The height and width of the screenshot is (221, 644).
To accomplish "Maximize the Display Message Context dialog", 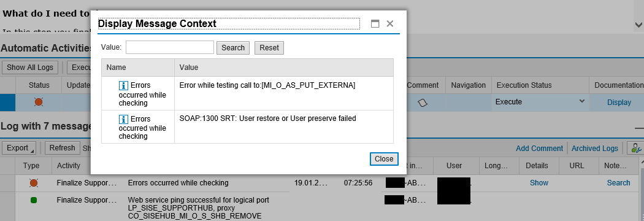I will coord(375,24).
